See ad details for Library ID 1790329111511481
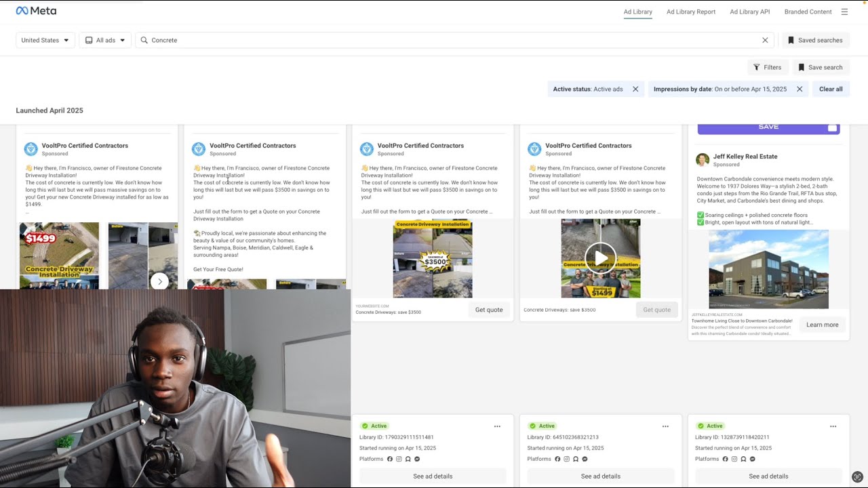 click(x=433, y=476)
